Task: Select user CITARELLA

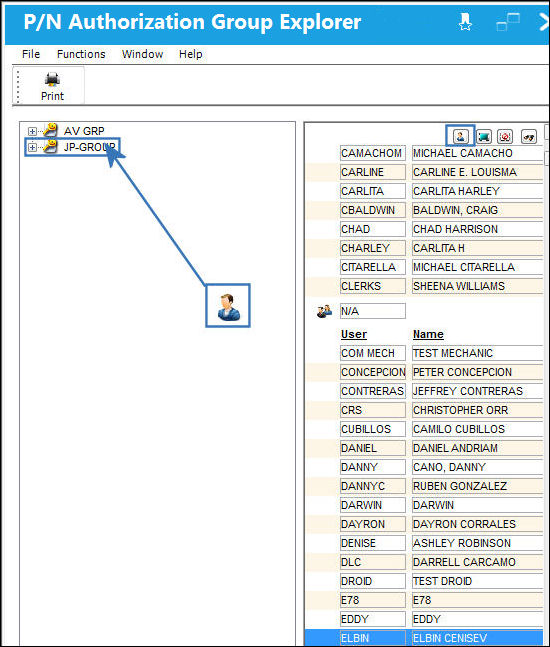Action: [x=373, y=267]
